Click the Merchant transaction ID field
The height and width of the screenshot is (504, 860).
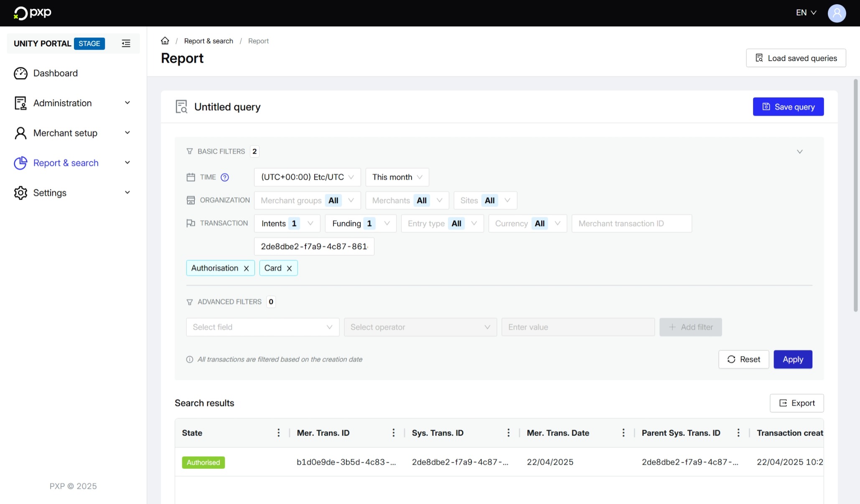point(631,224)
